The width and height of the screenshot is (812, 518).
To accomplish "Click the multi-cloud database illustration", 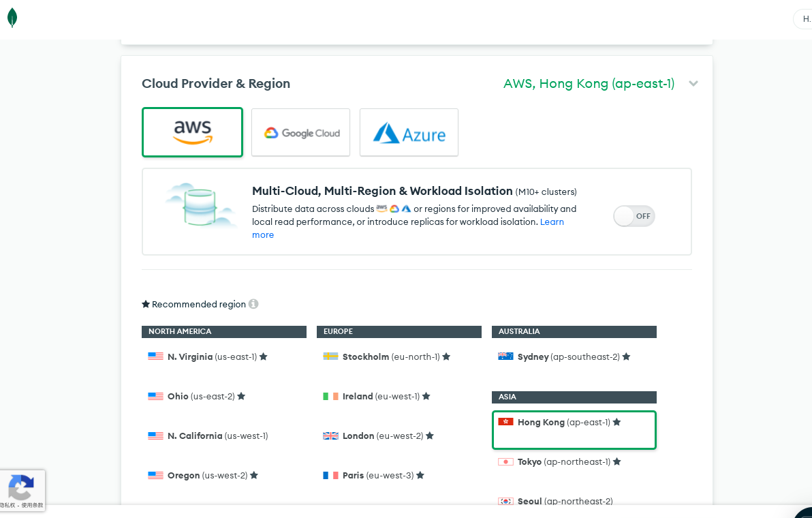I will [200, 205].
